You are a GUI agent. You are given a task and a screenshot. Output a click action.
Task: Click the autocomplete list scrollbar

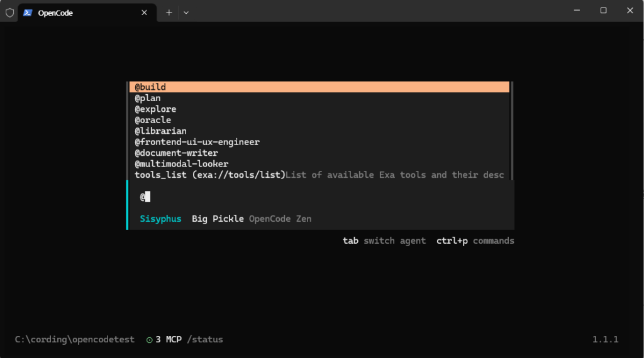[512, 131]
